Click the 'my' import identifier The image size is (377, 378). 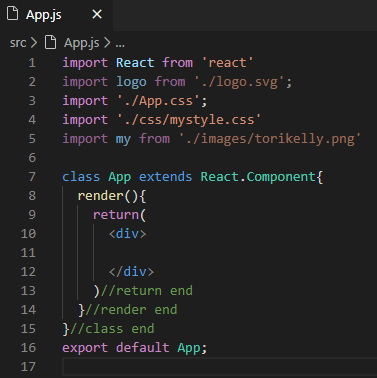(x=123, y=139)
